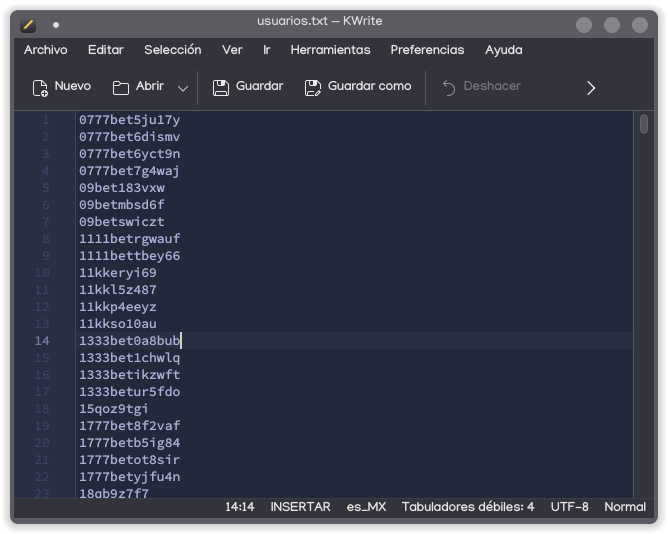Click line 09bet183vxw
Viewport: 668px width, 534px height.
point(122,188)
